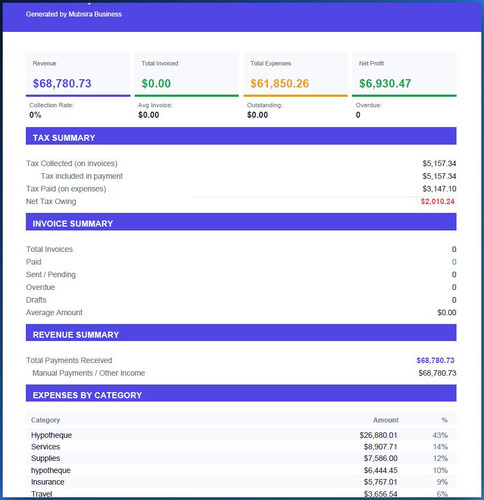The width and height of the screenshot is (484, 500).
Task: Click the 'Average Amount' row label
Action: [54, 312]
